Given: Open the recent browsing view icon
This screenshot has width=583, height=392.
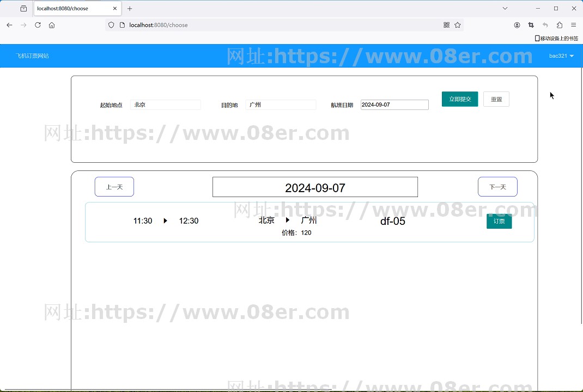Looking at the screenshot, I should coord(23,8).
